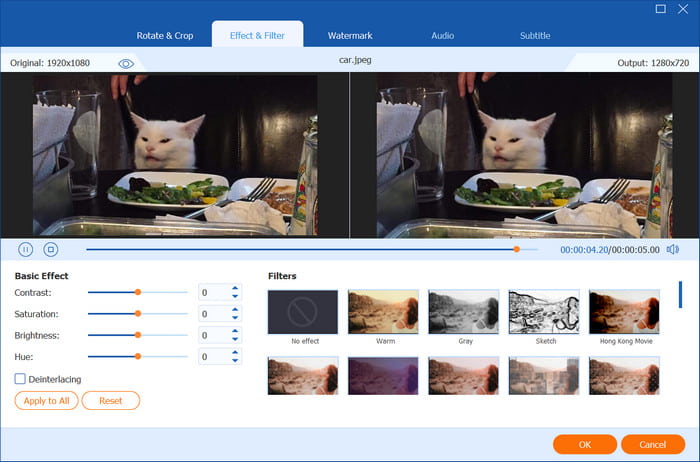Viewport: 700px width, 462px height.
Task: Enable the Deinterlacing checkbox
Action: [20, 379]
